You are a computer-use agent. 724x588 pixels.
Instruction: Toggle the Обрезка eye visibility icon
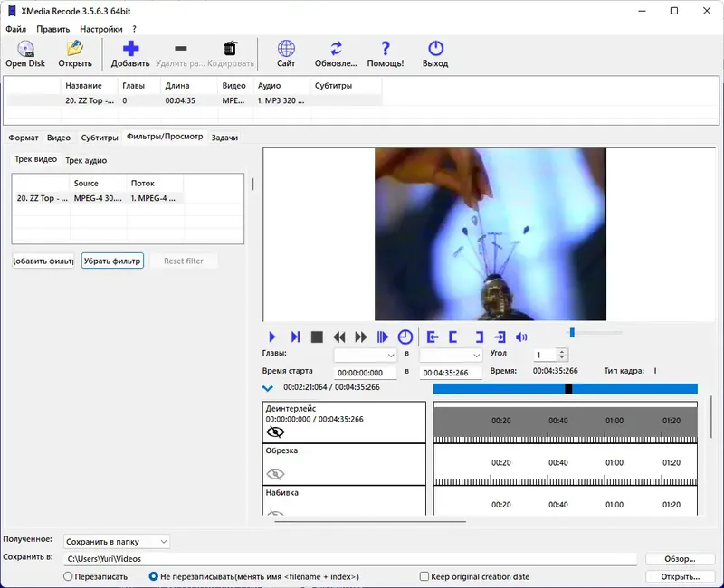275,473
